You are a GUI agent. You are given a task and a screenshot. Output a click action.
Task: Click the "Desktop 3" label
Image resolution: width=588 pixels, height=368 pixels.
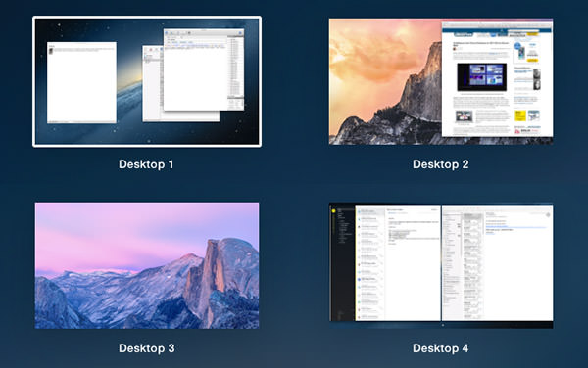(x=147, y=348)
